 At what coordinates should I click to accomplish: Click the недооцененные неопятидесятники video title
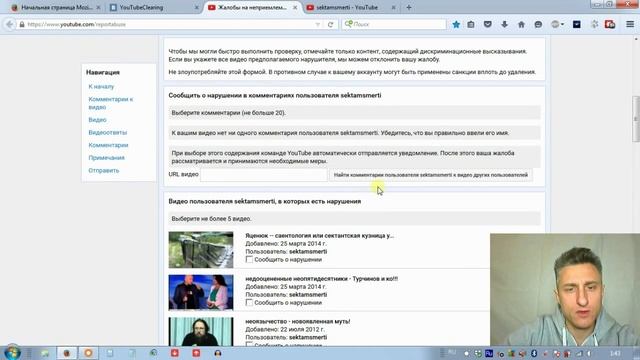click(x=322, y=278)
